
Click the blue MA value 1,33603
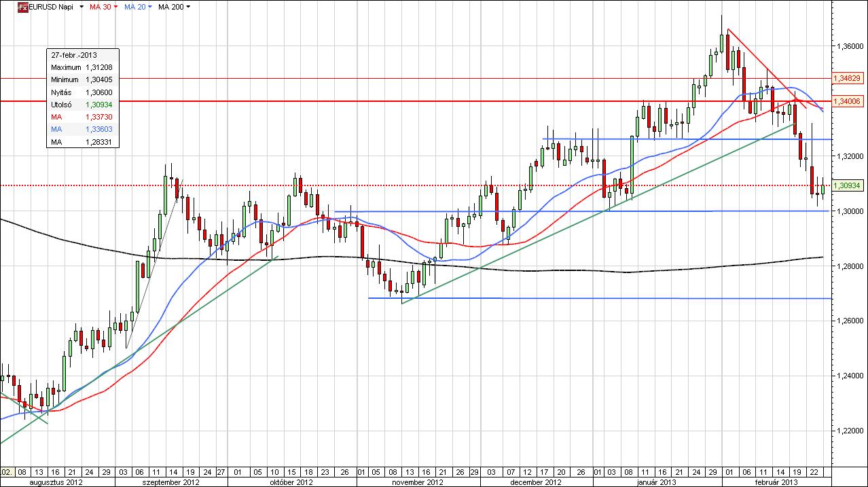point(99,129)
